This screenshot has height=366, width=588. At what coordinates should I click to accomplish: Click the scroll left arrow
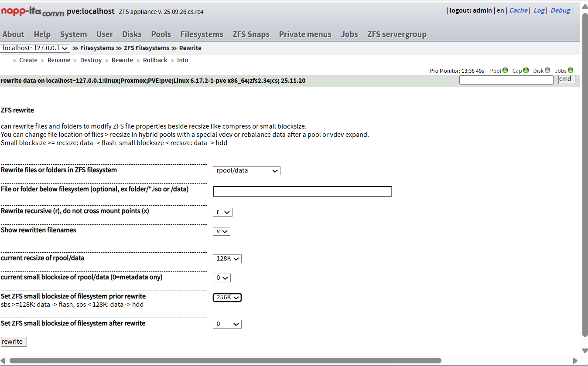coord(3,361)
